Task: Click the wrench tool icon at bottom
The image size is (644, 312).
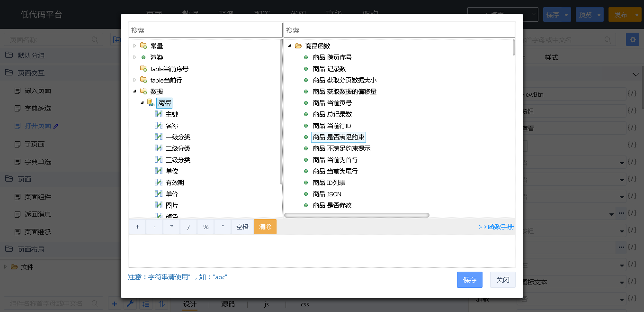Action: [x=130, y=303]
